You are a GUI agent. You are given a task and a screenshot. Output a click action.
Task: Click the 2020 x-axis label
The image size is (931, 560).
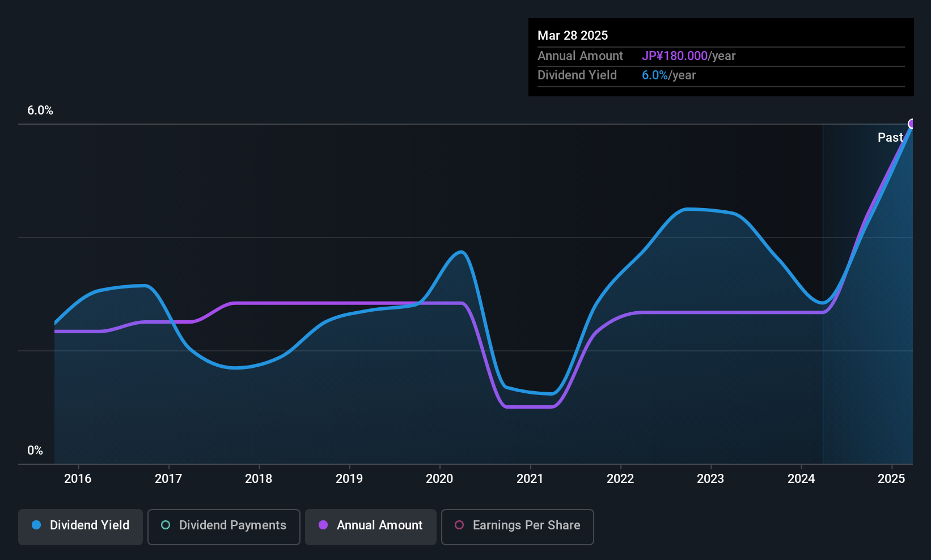click(439, 479)
